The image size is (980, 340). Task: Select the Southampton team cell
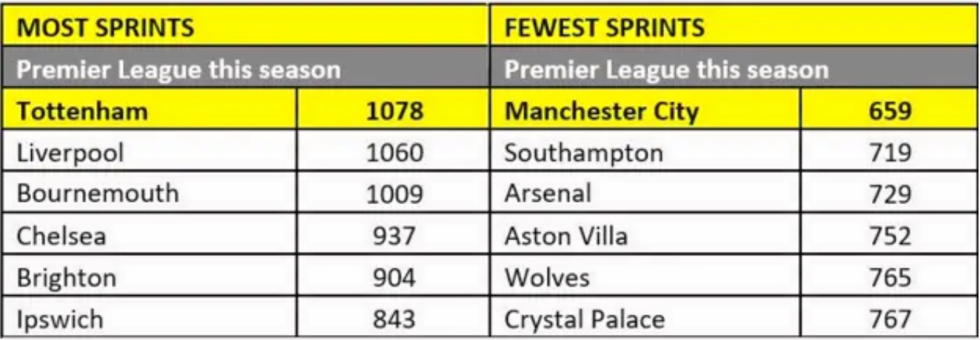pyautogui.click(x=584, y=153)
